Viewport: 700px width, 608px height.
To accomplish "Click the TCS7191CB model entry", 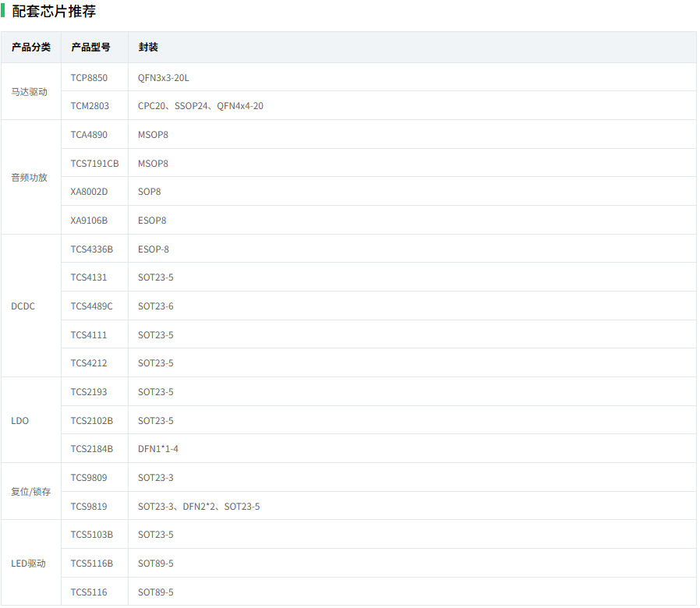I will [94, 164].
